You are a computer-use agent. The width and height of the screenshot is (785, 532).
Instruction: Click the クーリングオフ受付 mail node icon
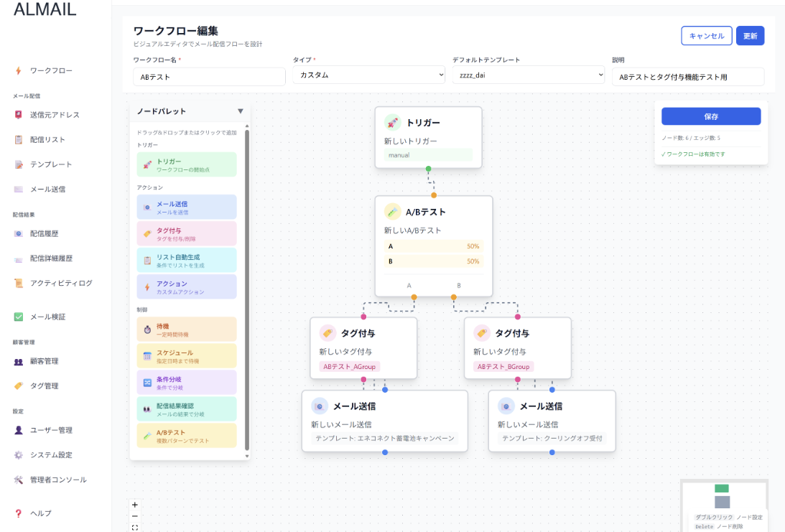(506, 406)
